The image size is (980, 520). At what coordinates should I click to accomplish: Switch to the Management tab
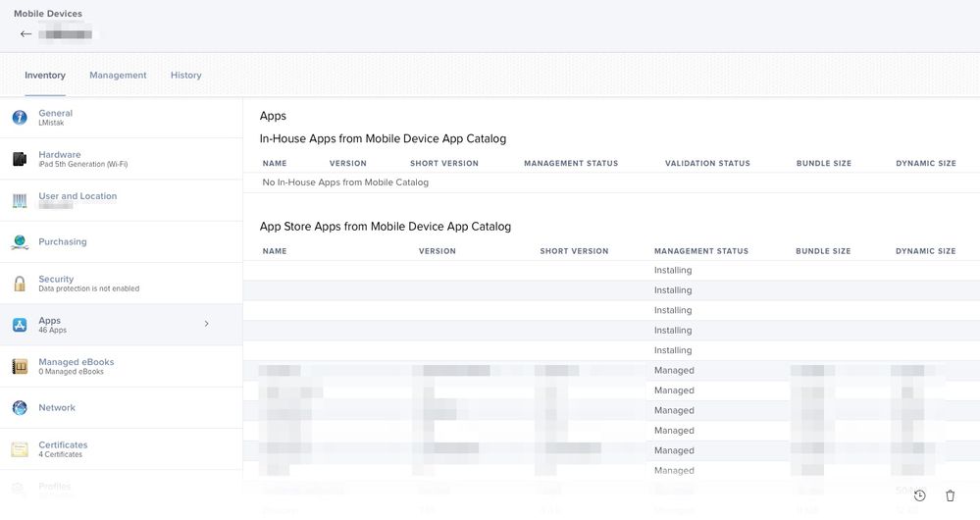pyautogui.click(x=118, y=75)
